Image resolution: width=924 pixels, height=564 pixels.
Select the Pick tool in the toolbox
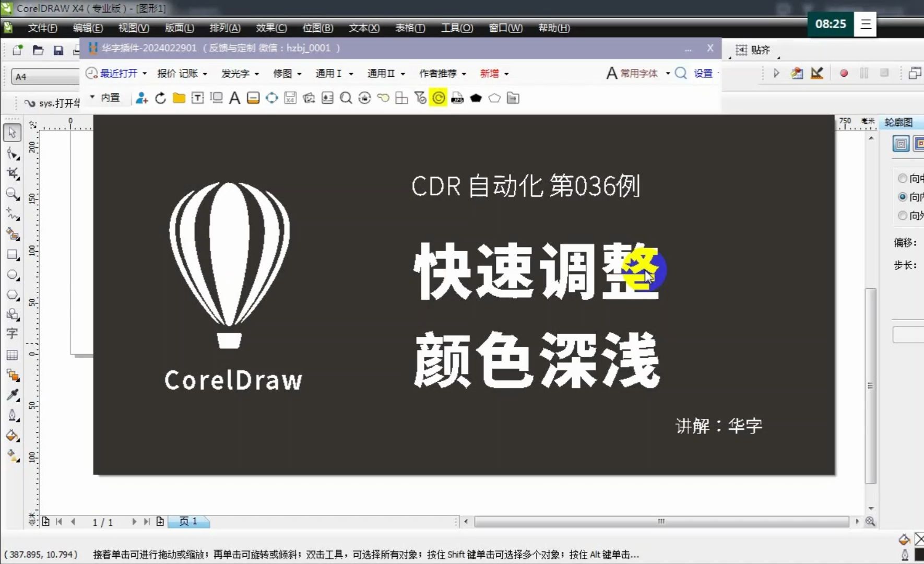click(x=12, y=133)
